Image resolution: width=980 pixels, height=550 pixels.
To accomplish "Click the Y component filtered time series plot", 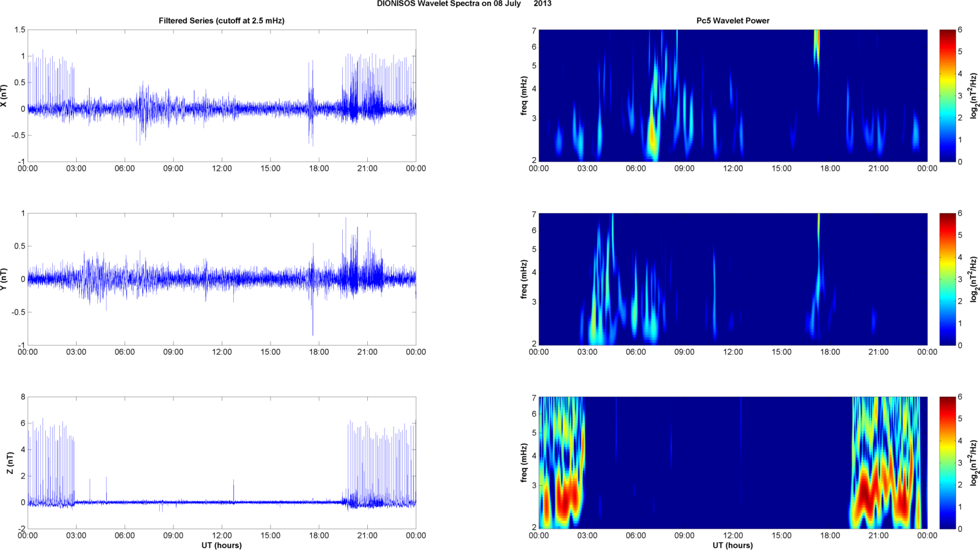I will 222,280.
